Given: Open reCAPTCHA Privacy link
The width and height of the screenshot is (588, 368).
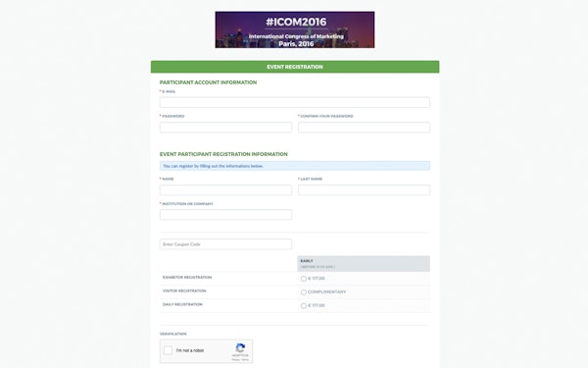Looking at the screenshot, I should [235, 360].
